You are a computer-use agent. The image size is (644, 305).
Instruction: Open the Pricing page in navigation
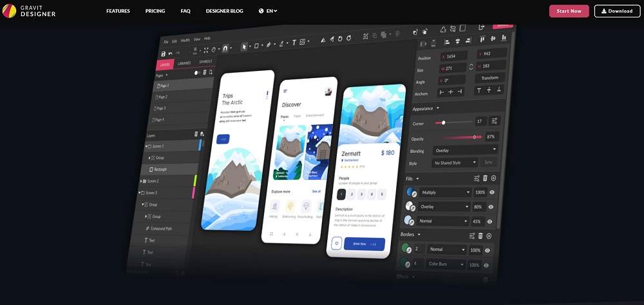click(x=155, y=11)
